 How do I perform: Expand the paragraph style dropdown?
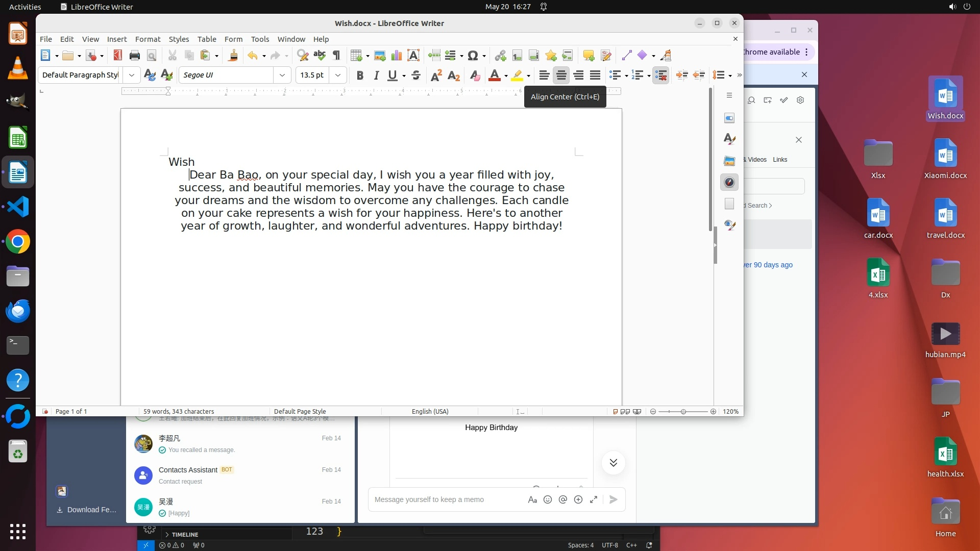132,76
